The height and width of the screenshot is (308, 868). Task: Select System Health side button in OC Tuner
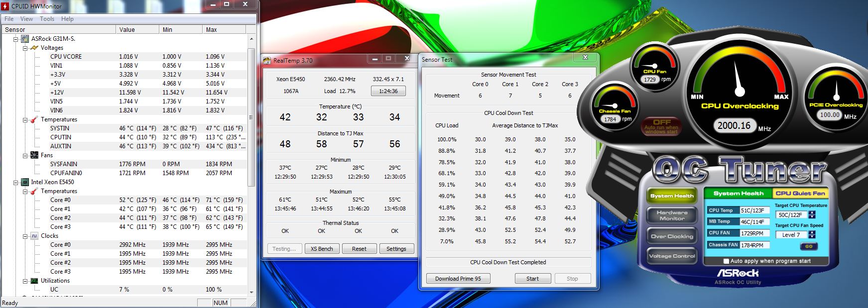pyautogui.click(x=672, y=196)
